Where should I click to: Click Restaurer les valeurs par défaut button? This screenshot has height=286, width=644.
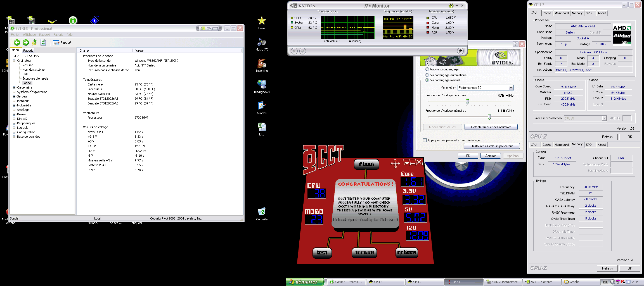coord(492,146)
